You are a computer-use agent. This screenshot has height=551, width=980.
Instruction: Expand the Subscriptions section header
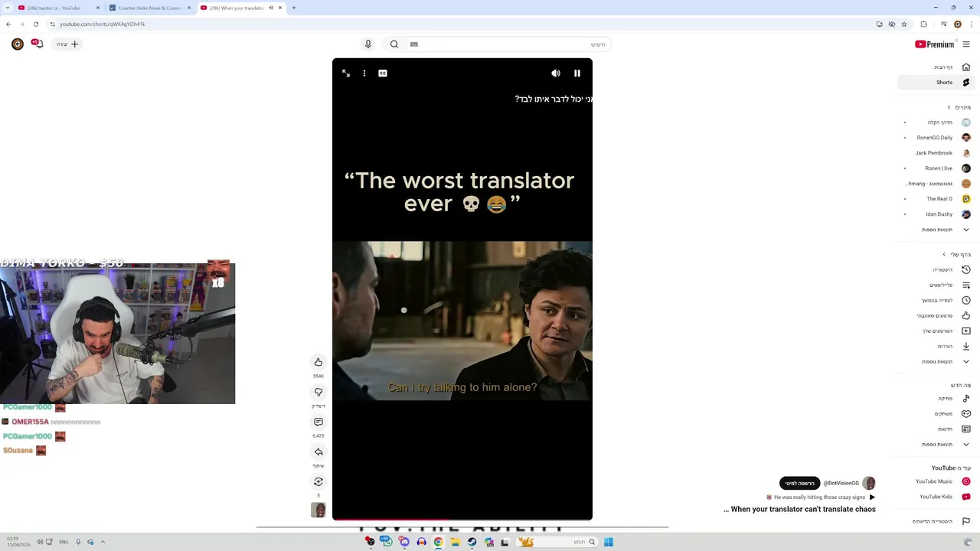(x=959, y=107)
